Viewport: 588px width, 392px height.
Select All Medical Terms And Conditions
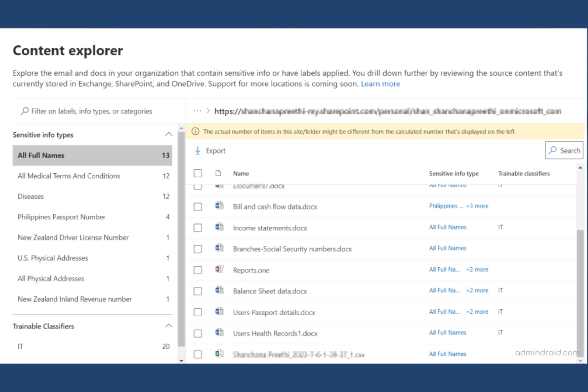69,176
